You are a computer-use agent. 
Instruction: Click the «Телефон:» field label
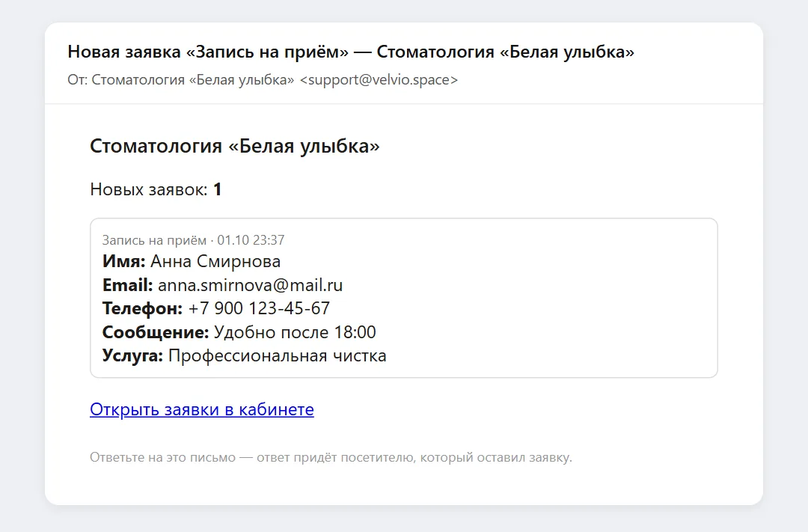coord(142,308)
